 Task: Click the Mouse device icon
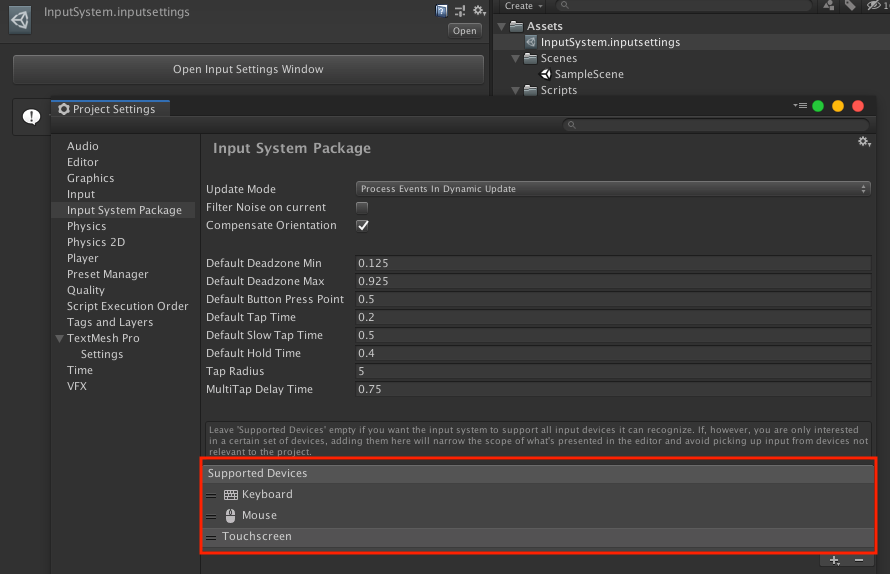coord(230,516)
